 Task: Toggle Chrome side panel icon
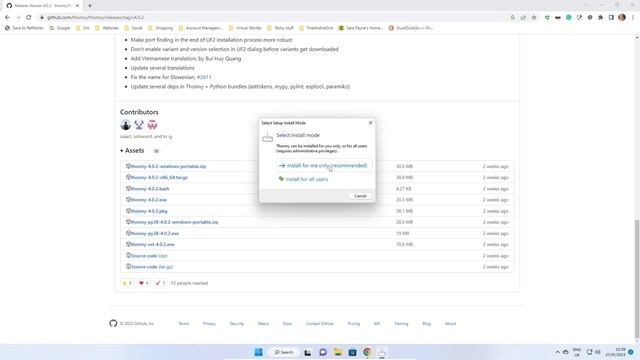[x=611, y=18]
